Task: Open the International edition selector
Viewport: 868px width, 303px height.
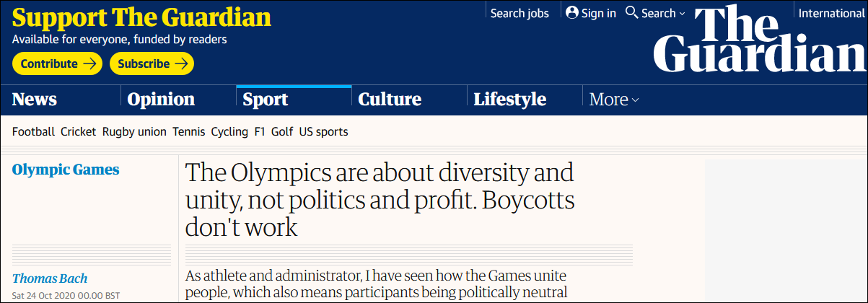Action: [831, 13]
